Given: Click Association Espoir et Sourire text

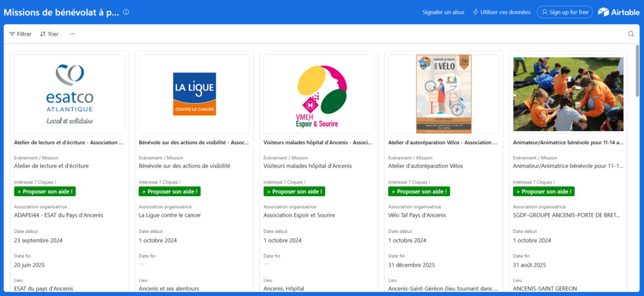Looking at the screenshot, I should [x=299, y=215].
